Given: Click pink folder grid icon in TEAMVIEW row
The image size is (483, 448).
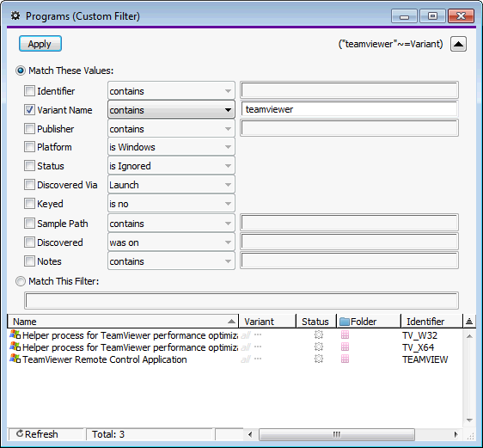Looking at the screenshot, I should tap(345, 359).
